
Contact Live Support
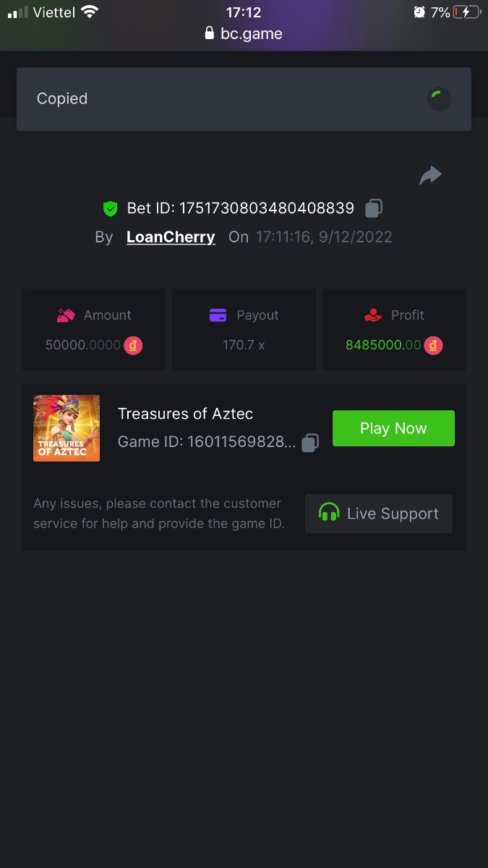pyautogui.click(x=379, y=514)
